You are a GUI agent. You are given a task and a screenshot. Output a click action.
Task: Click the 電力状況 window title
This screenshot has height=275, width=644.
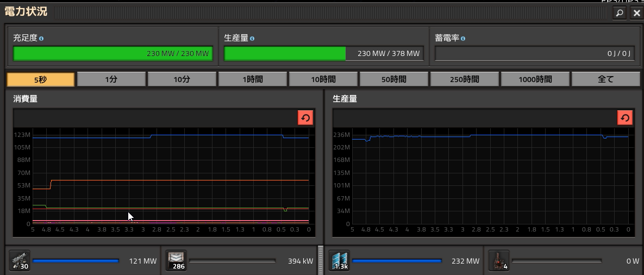(x=26, y=11)
